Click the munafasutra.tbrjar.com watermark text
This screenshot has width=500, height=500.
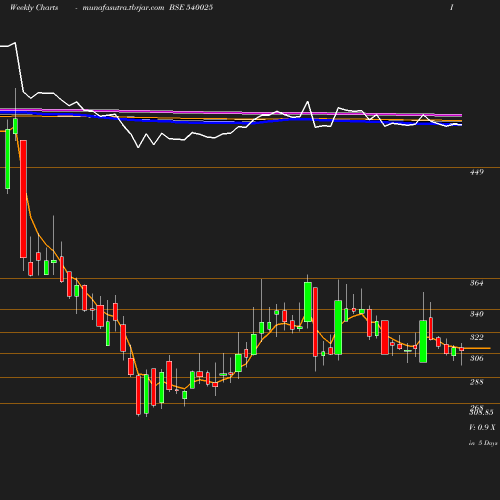click(x=123, y=8)
